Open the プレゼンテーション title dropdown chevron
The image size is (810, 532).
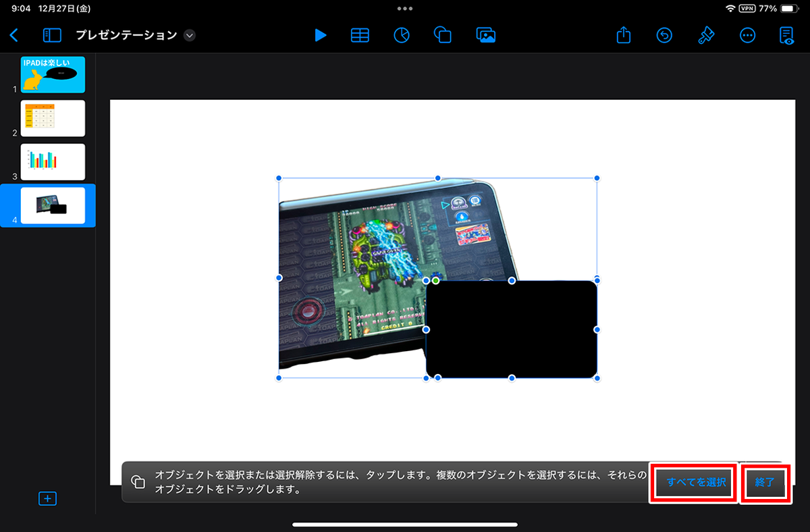(190, 35)
